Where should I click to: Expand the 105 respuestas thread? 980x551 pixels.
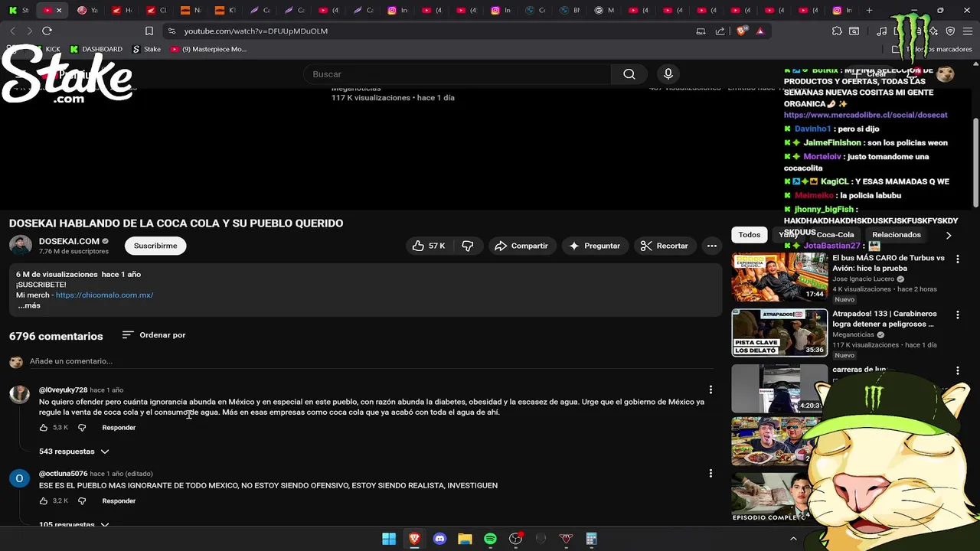tap(74, 524)
